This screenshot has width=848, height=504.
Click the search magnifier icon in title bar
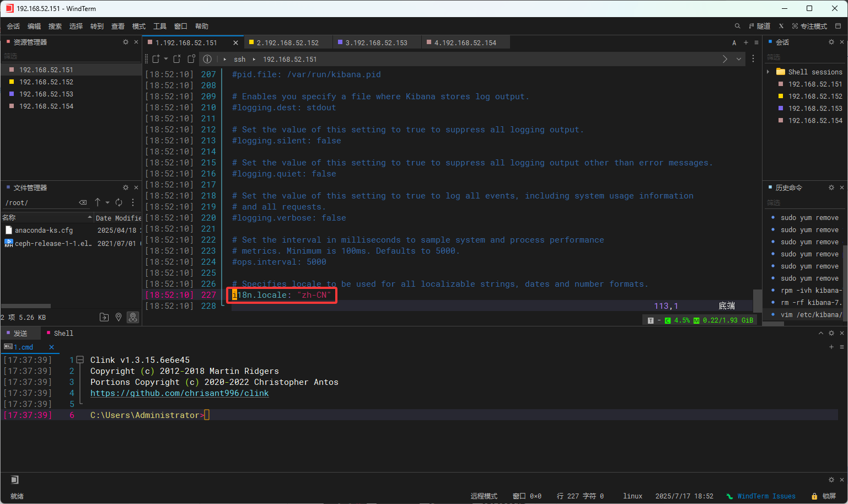click(x=737, y=26)
